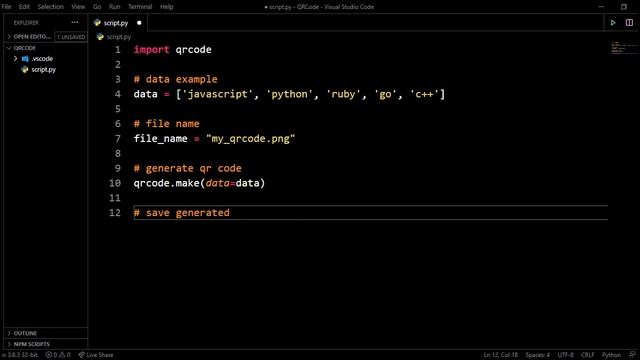The height and width of the screenshot is (360, 640).
Task: Click '# data example' comment
Action: [176, 79]
